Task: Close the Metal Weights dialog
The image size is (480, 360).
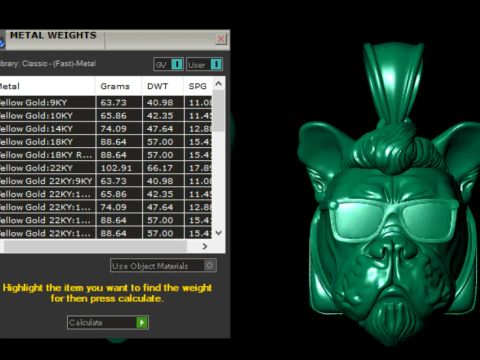Action: click(x=221, y=39)
